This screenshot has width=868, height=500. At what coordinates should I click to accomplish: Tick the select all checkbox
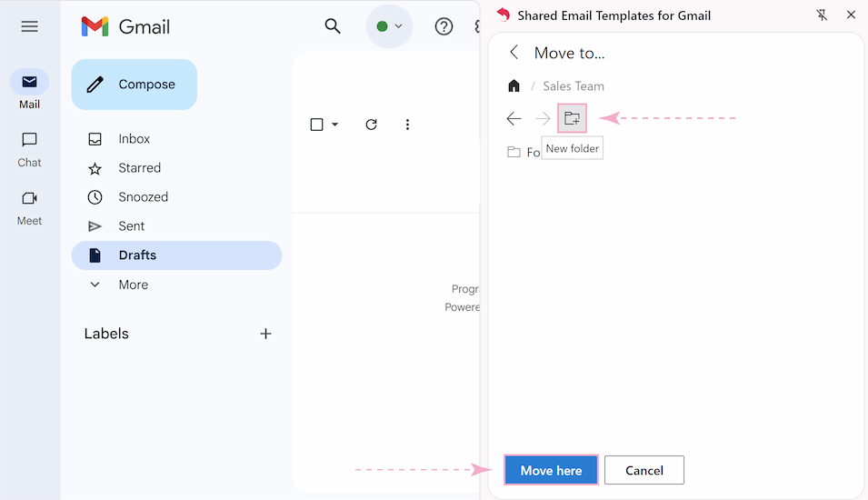coord(316,125)
